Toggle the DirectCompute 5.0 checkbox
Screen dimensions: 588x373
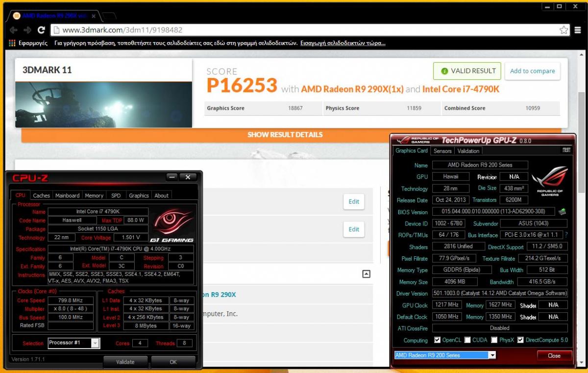point(520,340)
